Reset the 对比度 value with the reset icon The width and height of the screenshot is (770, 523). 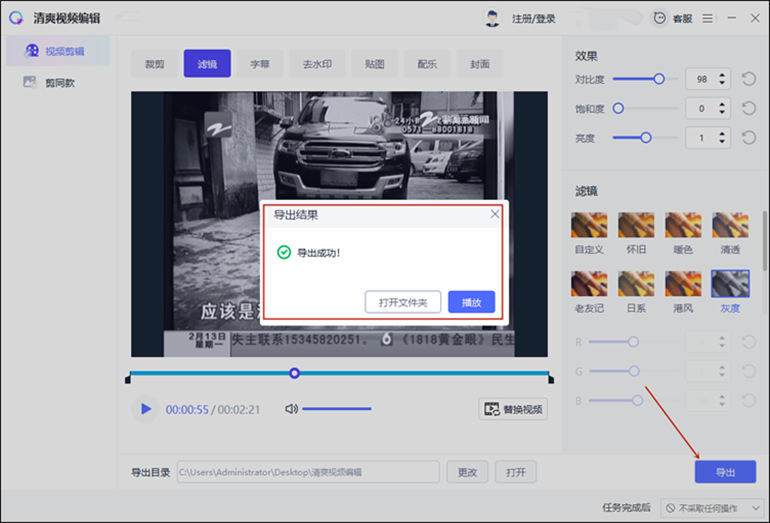pos(749,79)
